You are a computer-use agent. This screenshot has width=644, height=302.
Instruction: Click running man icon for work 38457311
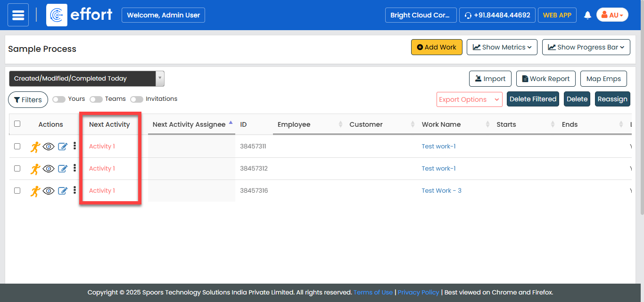pos(35,147)
